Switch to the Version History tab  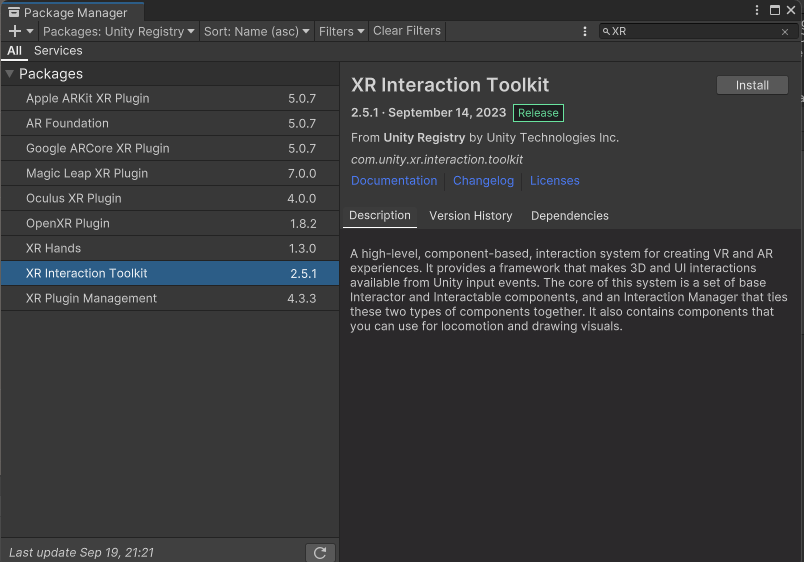tap(471, 216)
